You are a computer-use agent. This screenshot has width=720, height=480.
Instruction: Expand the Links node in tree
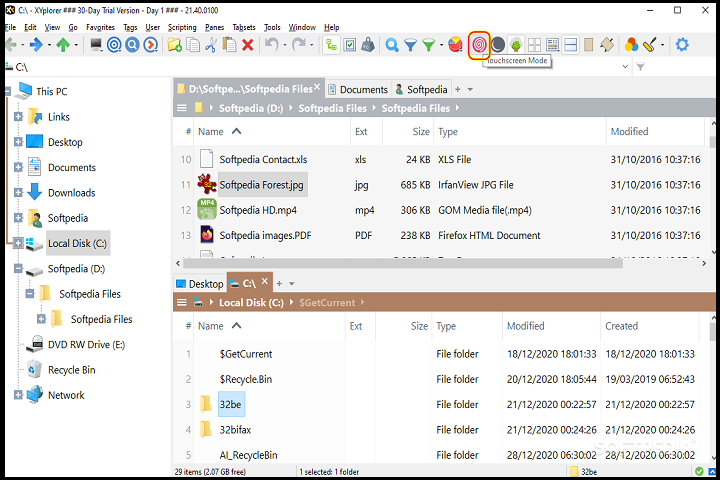pos(18,117)
